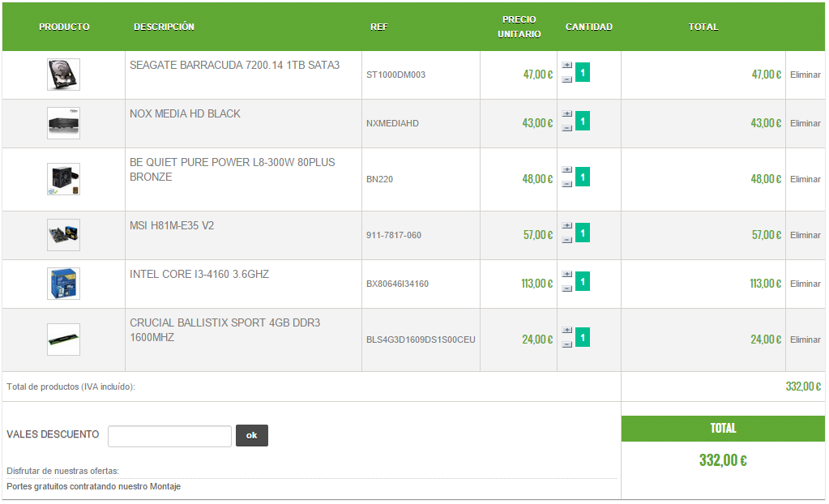Click 'Portes gratuitos contratando nuestro Montaje' offer text
This screenshot has height=504, width=829.
click(x=93, y=486)
